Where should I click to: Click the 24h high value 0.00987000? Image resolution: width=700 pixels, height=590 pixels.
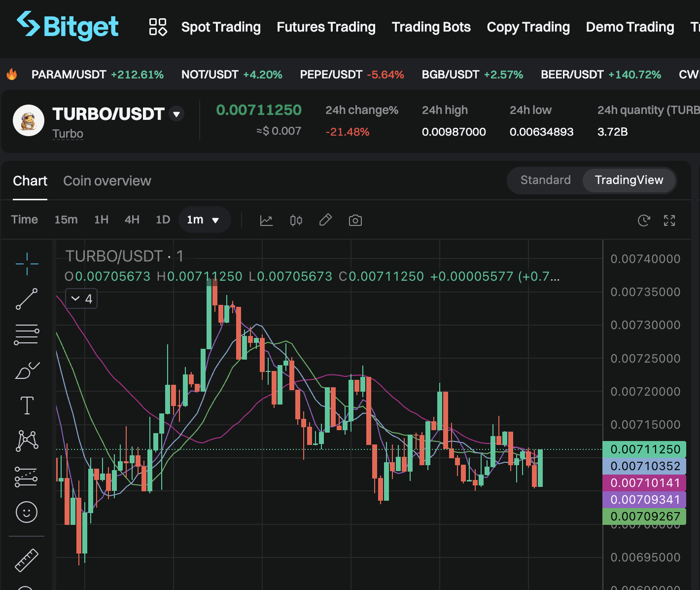pos(454,132)
